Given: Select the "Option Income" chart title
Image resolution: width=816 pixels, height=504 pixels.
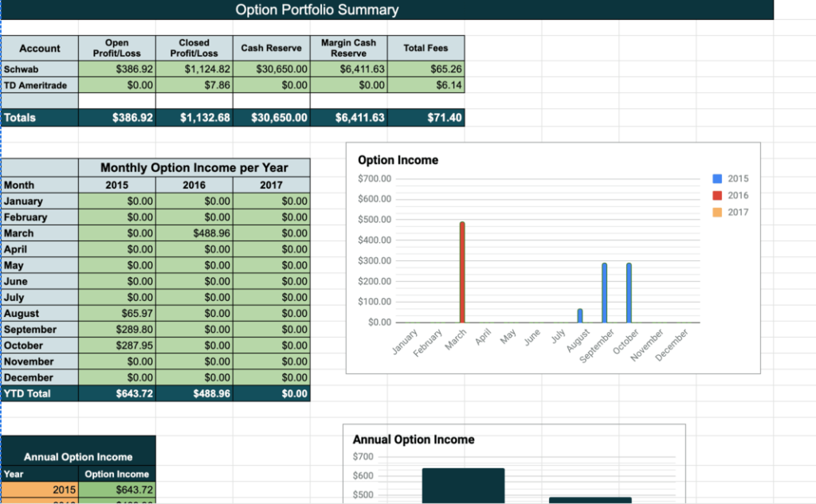Looking at the screenshot, I should coord(398,160).
